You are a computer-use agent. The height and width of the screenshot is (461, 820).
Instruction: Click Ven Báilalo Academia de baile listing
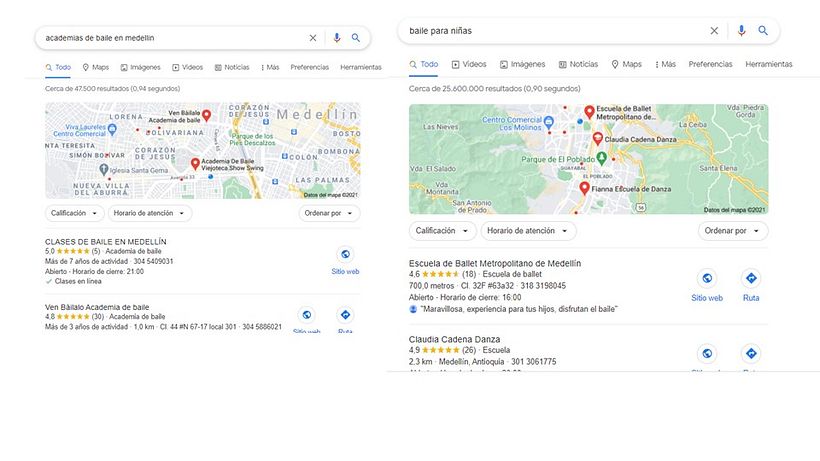click(97, 307)
